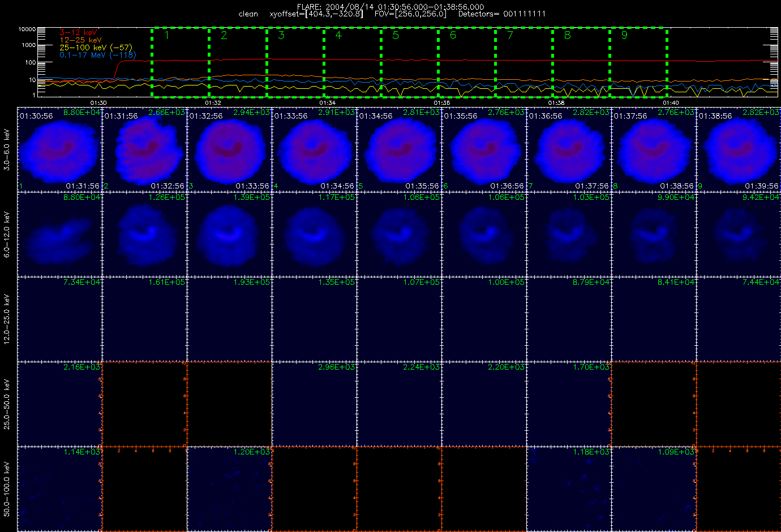781x532 pixels.
Task: Select interval 3 marker in the light curve
Action: [x=281, y=35]
